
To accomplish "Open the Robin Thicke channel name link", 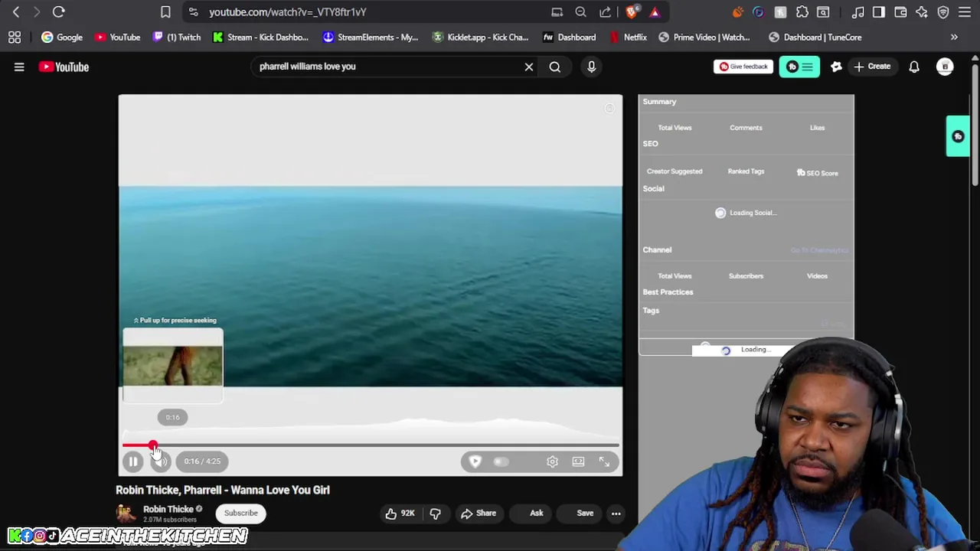I will pyautogui.click(x=168, y=509).
